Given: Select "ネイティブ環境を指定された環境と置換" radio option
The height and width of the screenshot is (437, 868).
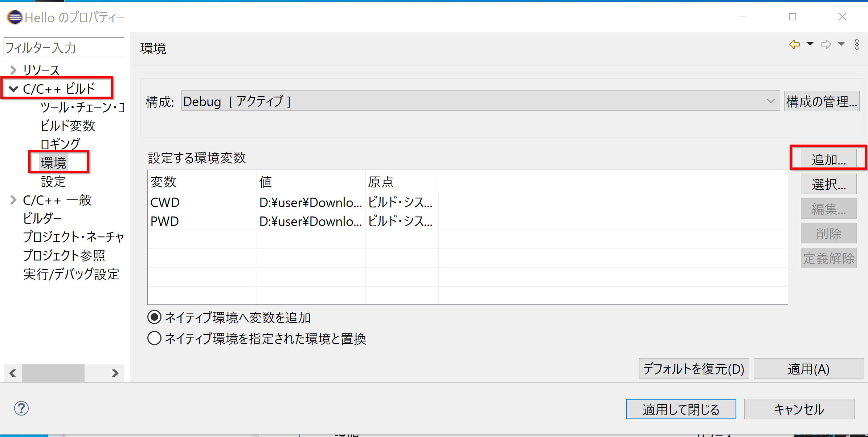Looking at the screenshot, I should click(x=155, y=338).
